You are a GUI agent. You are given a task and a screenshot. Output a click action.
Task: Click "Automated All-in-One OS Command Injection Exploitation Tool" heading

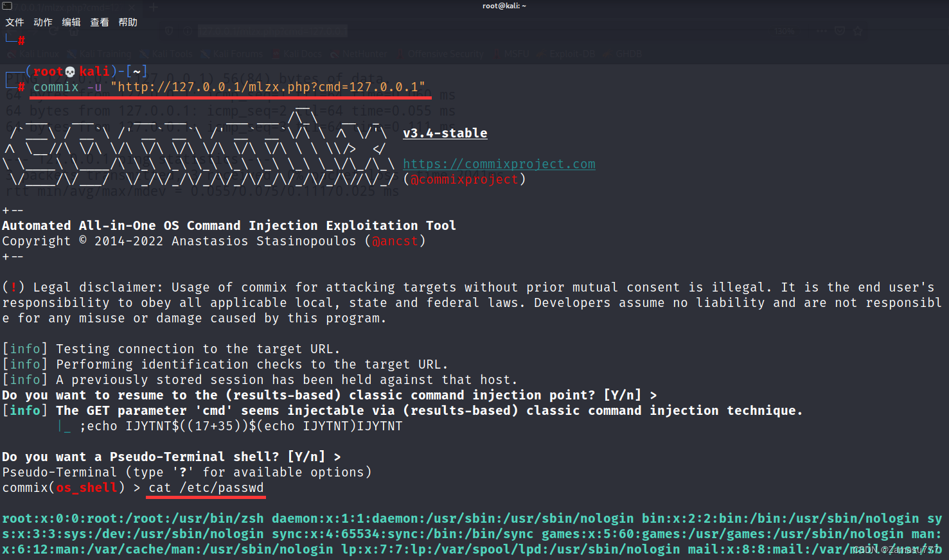click(229, 225)
